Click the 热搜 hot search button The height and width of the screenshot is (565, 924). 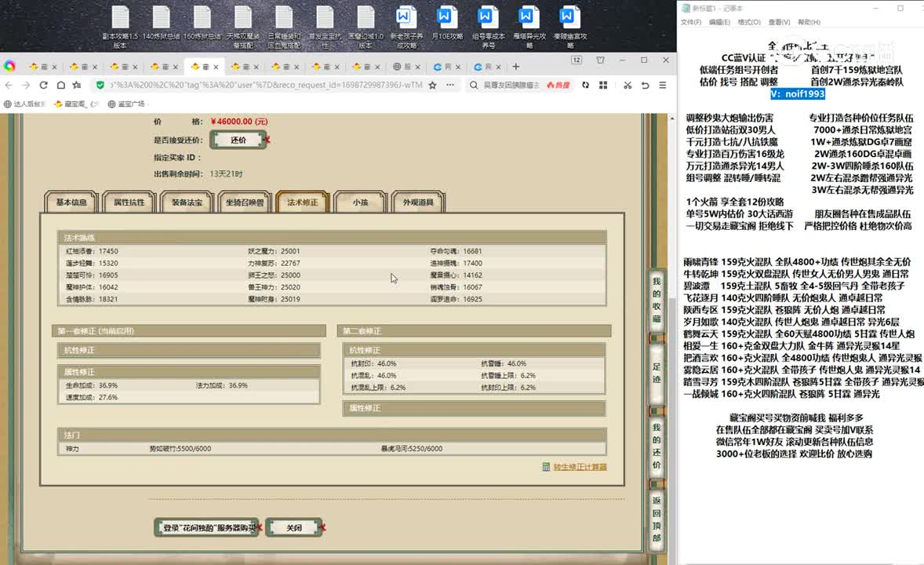(x=558, y=85)
